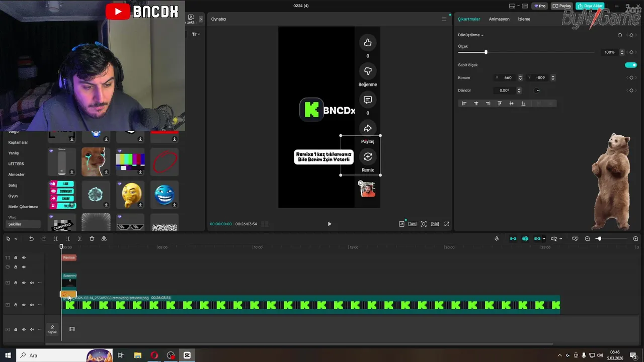Toggle auto snapping in timeline toolbar

click(525, 239)
